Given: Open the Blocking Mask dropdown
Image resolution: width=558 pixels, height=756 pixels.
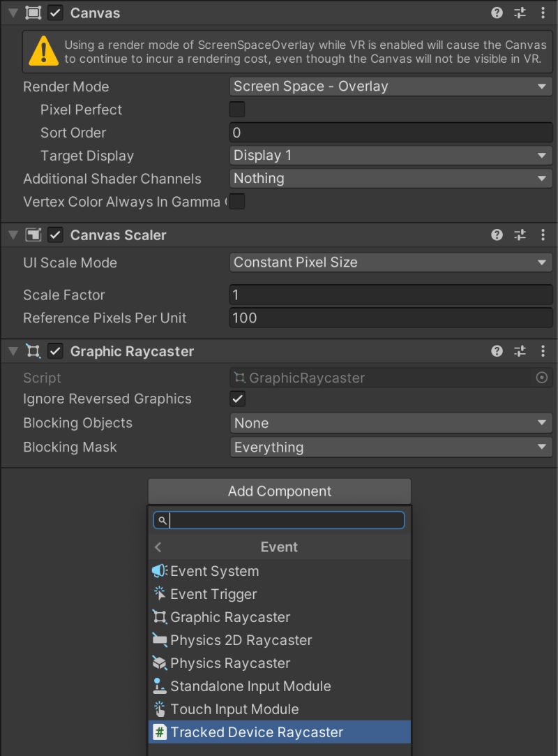Looking at the screenshot, I should pyautogui.click(x=391, y=447).
